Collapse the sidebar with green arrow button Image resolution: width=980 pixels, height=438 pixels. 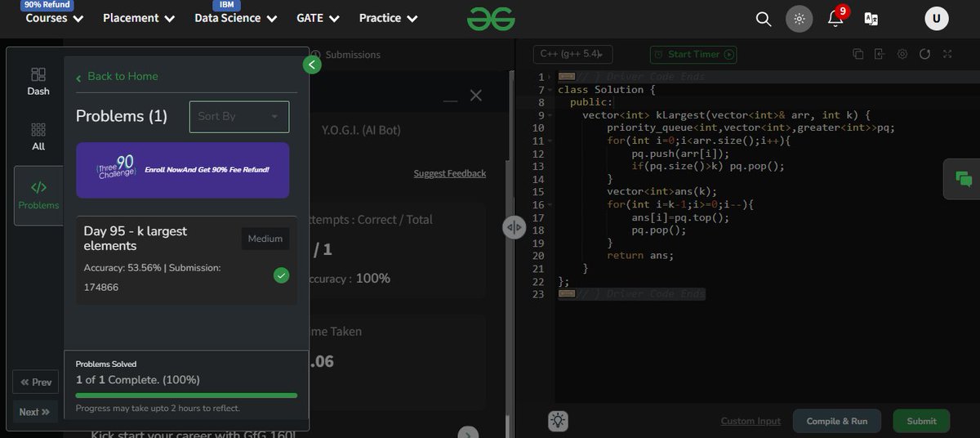(x=312, y=65)
